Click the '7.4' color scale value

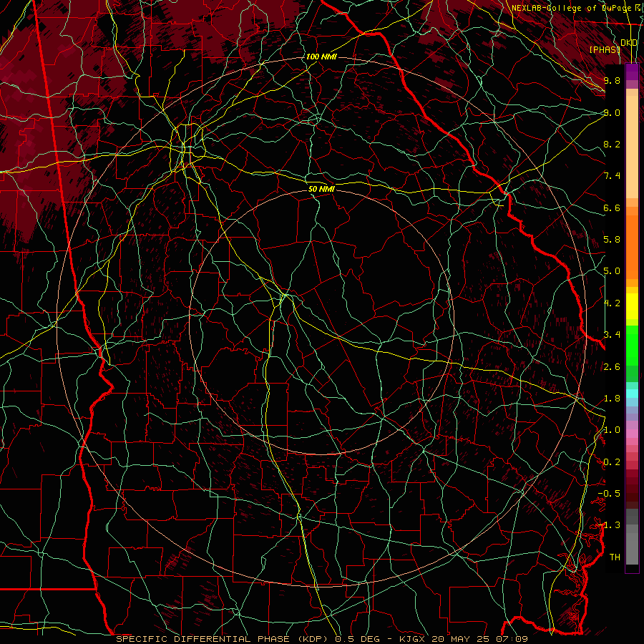pyautogui.click(x=612, y=176)
